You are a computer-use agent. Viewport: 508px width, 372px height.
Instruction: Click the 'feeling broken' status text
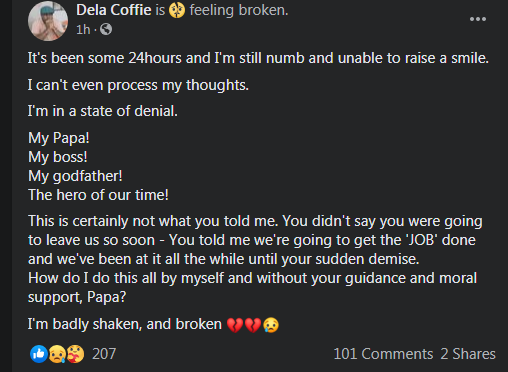click(239, 10)
